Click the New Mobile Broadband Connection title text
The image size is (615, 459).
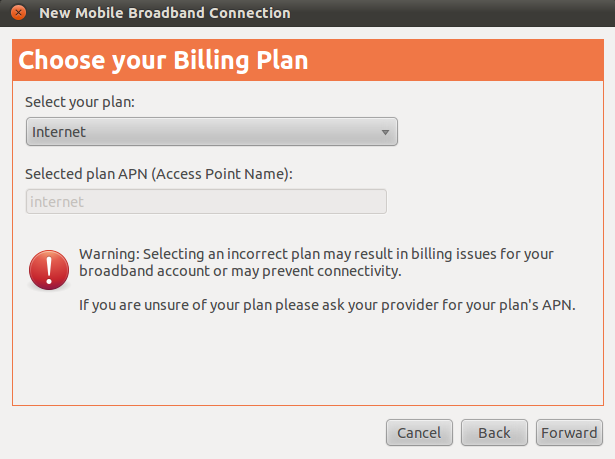tap(164, 14)
